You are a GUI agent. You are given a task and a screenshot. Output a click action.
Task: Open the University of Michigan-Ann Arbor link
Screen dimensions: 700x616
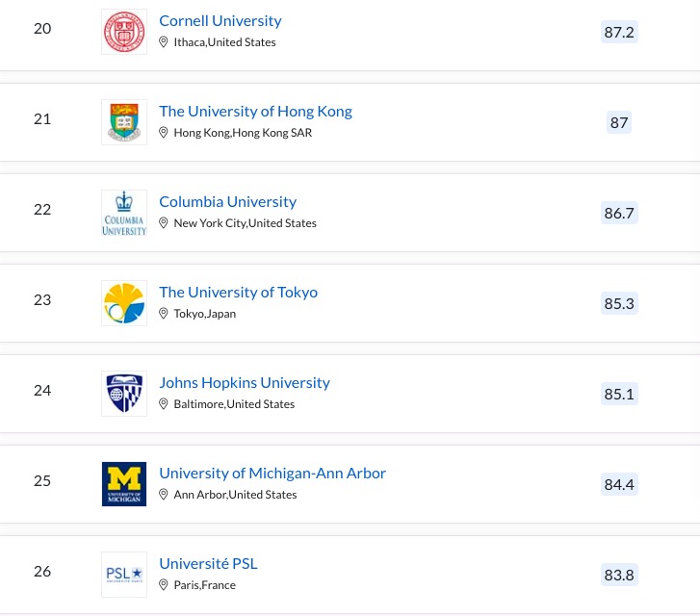point(272,473)
